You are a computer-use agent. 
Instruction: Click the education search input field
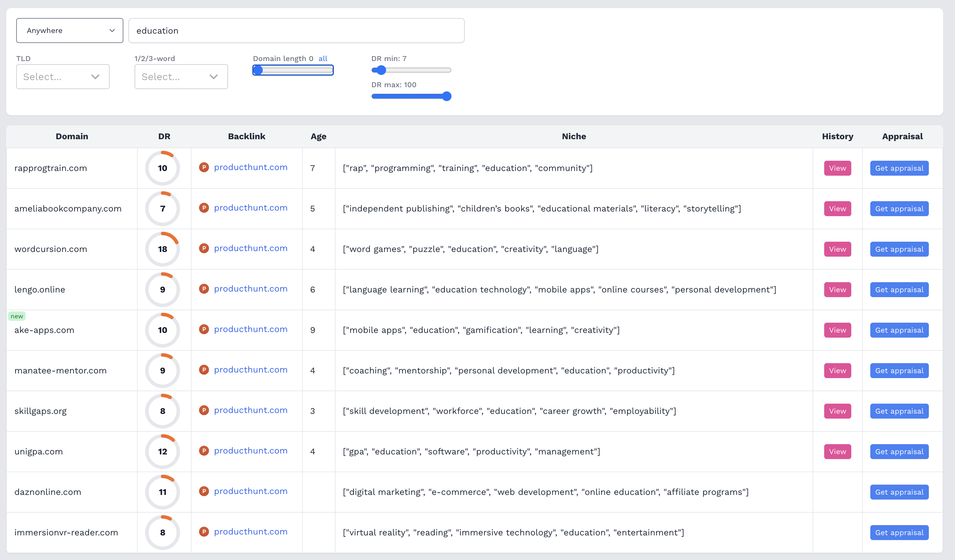[x=296, y=31]
